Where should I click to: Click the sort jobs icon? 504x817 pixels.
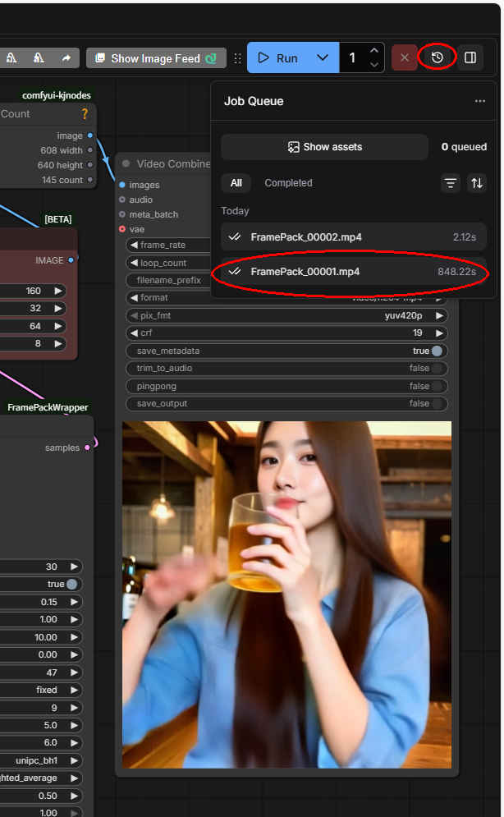coord(476,183)
